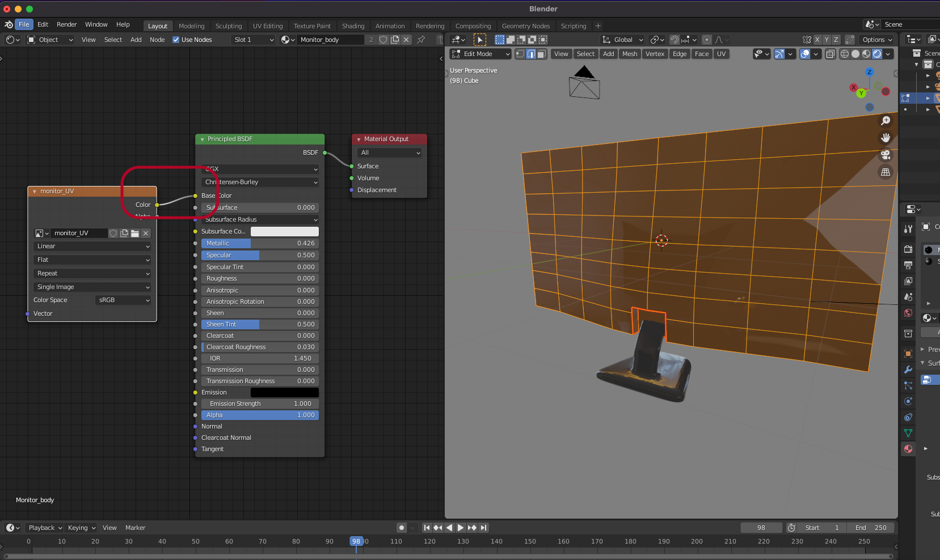Open the Color Space sRGB dropdown

[123, 300]
